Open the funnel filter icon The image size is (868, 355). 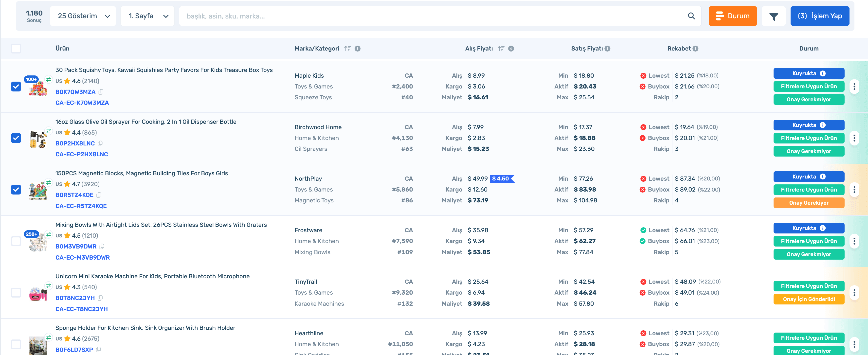point(774,16)
